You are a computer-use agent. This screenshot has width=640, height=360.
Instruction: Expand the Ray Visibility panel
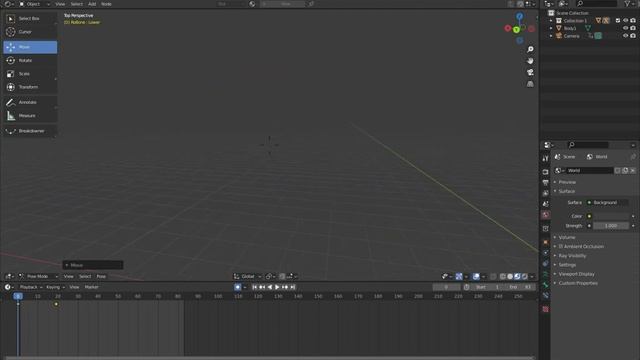572,256
